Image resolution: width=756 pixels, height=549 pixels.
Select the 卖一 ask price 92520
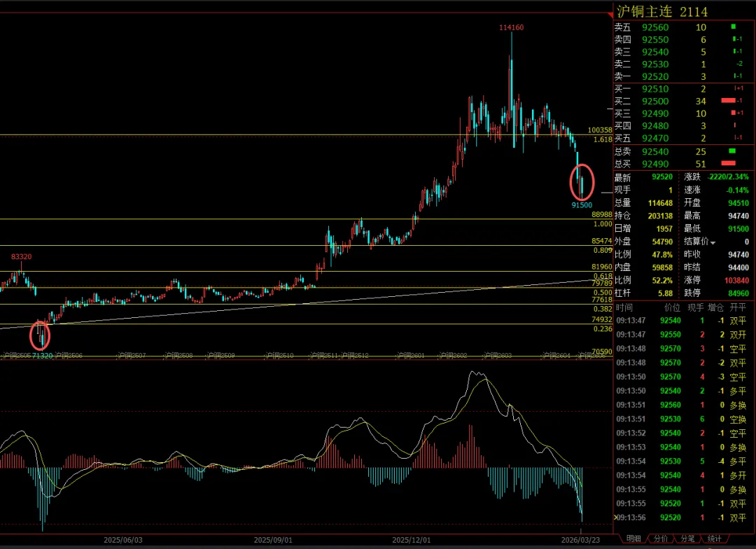pyautogui.click(x=655, y=77)
